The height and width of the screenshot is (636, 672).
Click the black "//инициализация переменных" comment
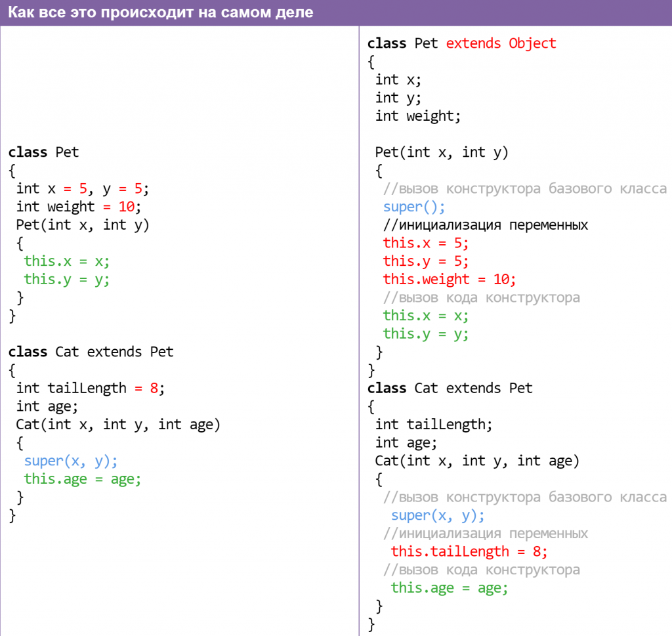[486, 225]
